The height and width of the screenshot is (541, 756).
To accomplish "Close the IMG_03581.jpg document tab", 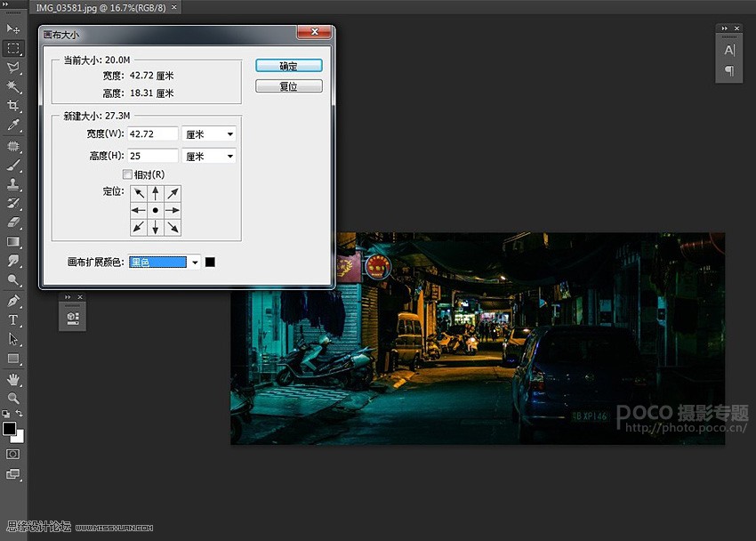I will (x=174, y=7).
